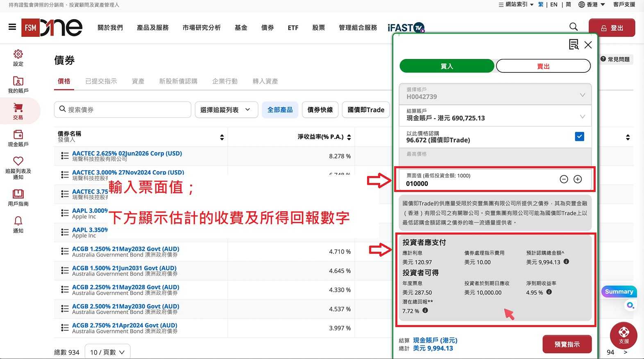Switch to the 價格 tab
644x359 pixels.
64,81
